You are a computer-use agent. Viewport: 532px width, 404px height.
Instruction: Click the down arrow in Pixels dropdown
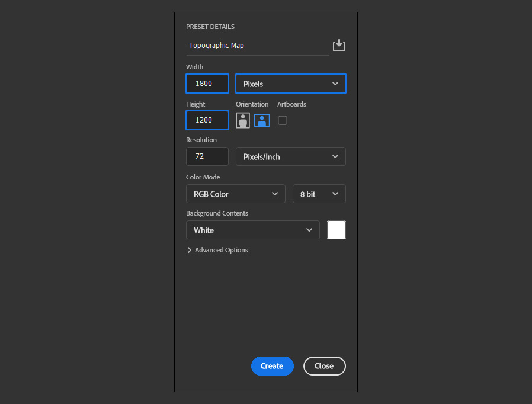[335, 84]
